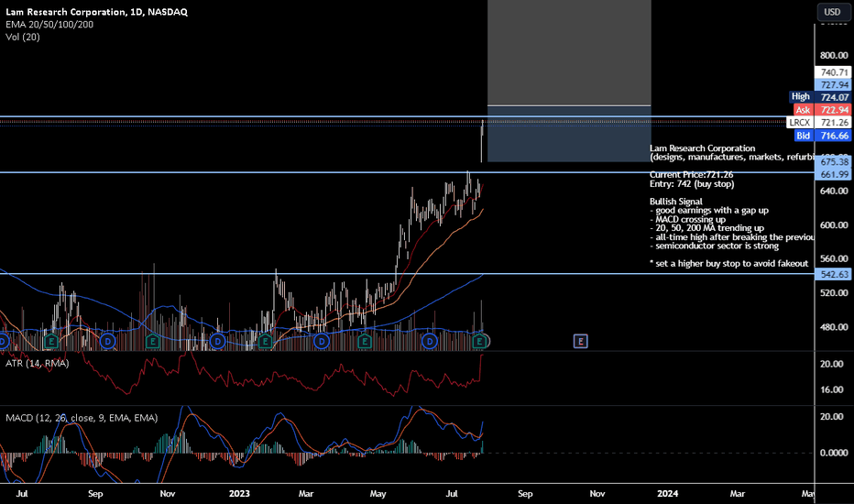The height and width of the screenshot is (504, 854).
Task: Click the 2023 label on time axis
Action: pyautogui.click(x=239, y=494)
